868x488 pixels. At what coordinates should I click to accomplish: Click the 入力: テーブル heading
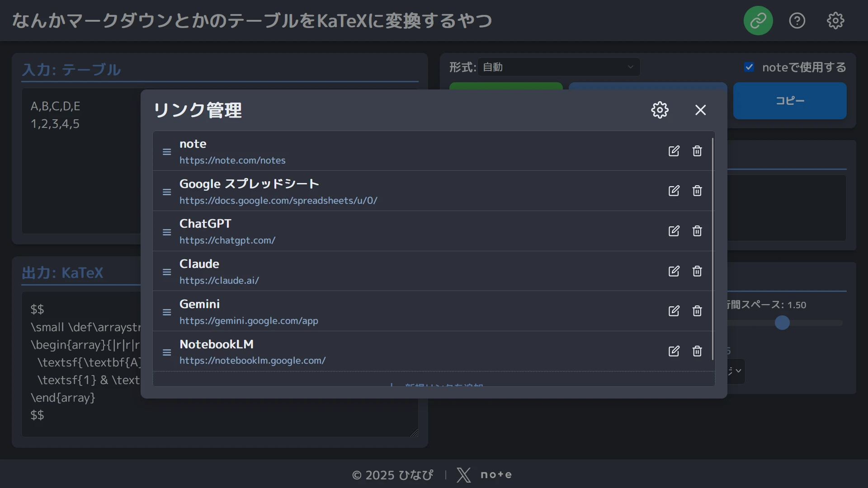click(x=71, y=70)
